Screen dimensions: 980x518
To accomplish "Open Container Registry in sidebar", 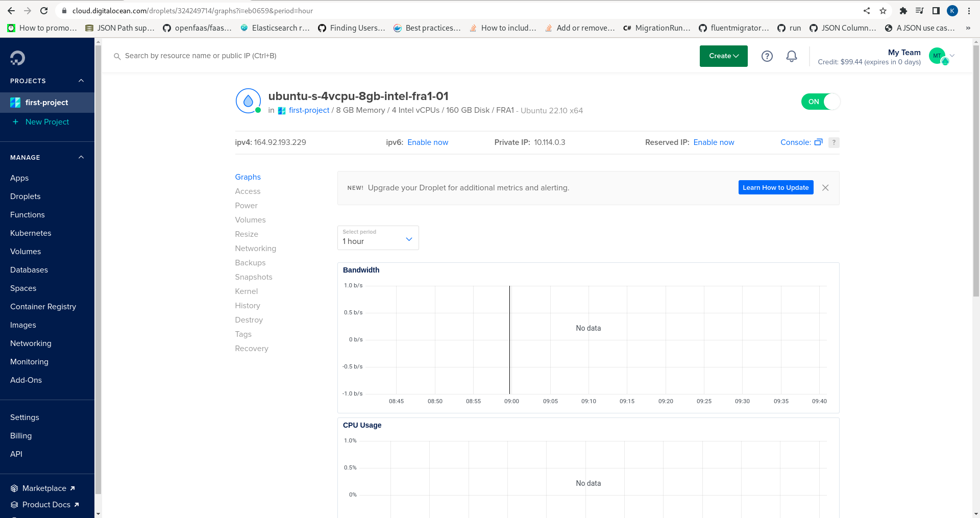I will pos(43,307).
